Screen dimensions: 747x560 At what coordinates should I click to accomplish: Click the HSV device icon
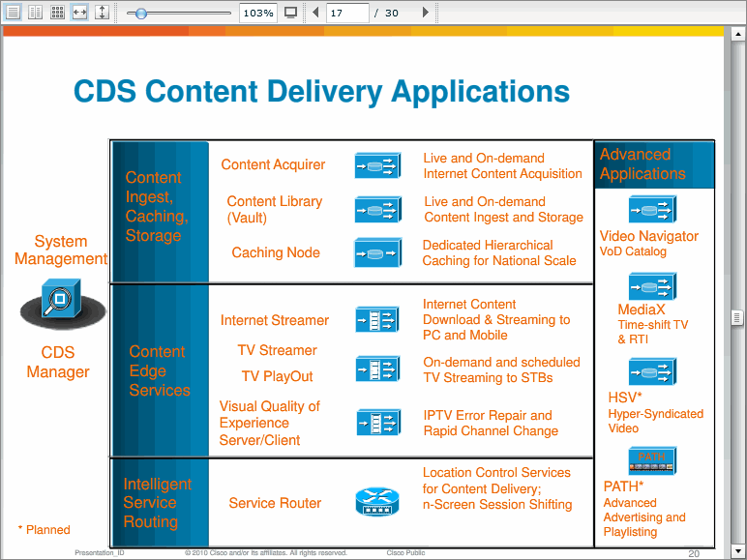pyautogui.click(x=652, y=371)
